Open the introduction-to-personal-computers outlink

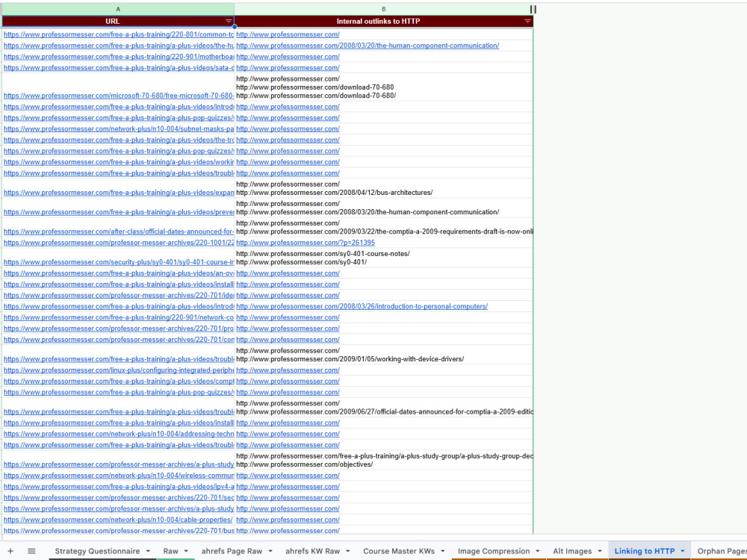362,307
